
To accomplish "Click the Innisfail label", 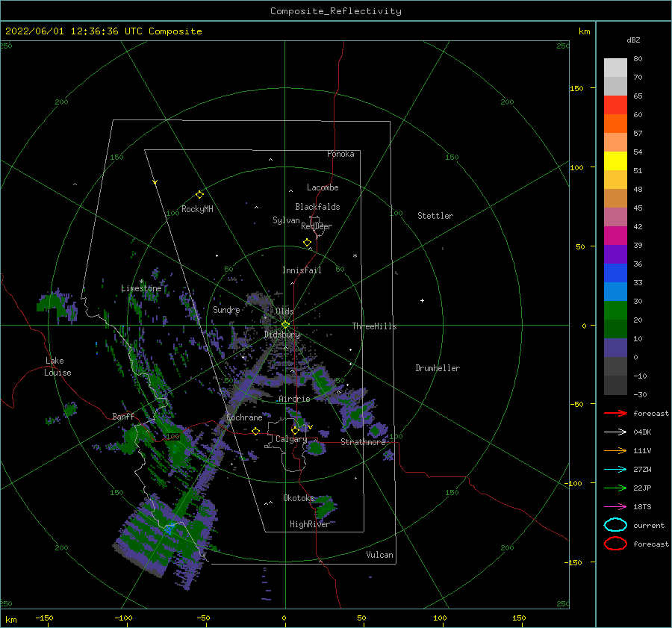I will (x=302, y=270).
